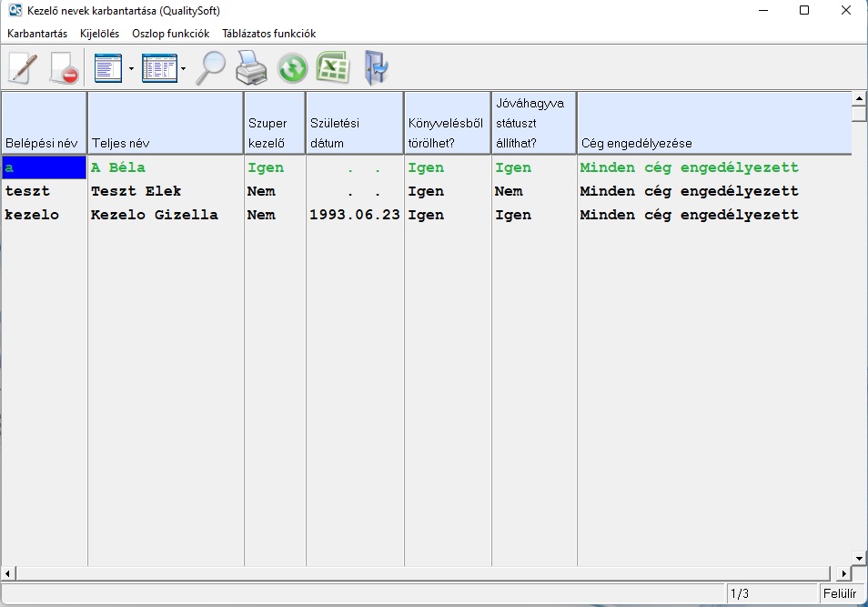
Task: Click the single-column list view icon
Action: coord(107,68)
